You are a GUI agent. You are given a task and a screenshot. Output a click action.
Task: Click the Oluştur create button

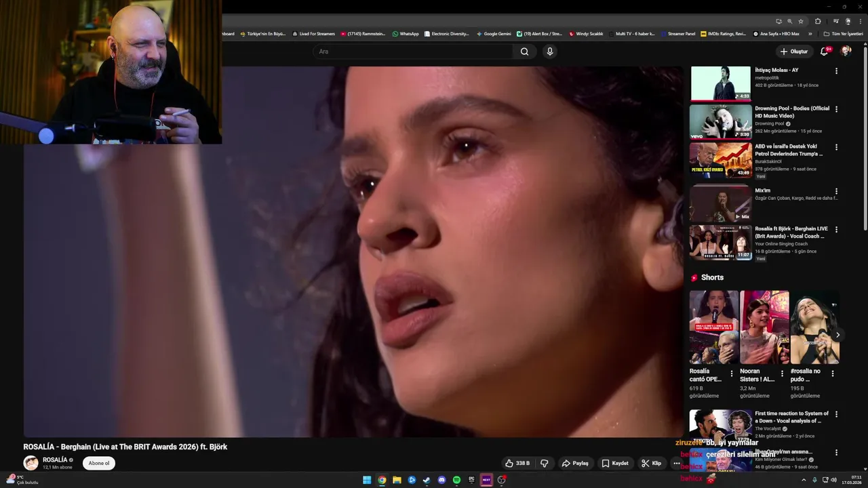(793, 52)
